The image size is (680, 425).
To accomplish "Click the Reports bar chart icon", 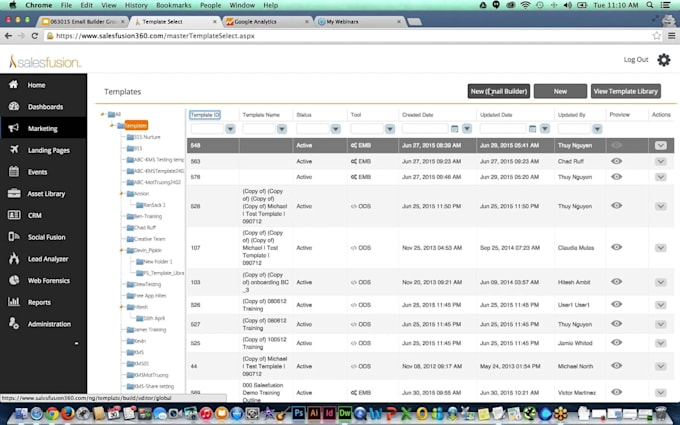I will pos(14,302).
